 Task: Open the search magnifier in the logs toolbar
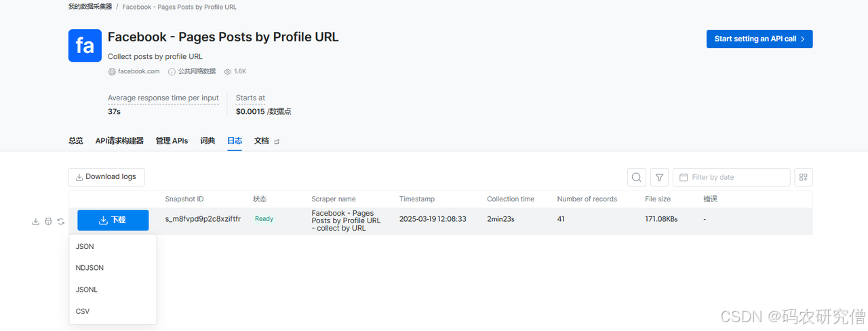(x=637, y=177)
